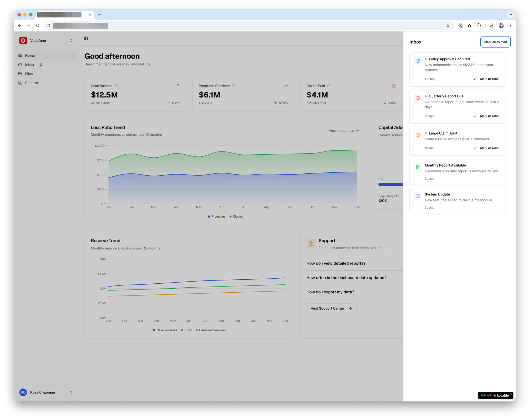Image resolution: width=530 pixels, height=420 pixels.
Task: Toggle the sidebar collapse icon
Action: coord(86,38)
